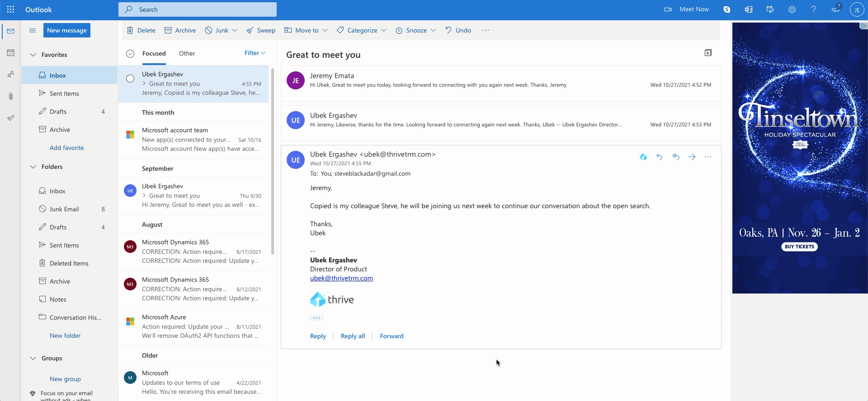Open notifications icon with badge 7
Viewport: 868px width, 401px height.
point(835,9)
